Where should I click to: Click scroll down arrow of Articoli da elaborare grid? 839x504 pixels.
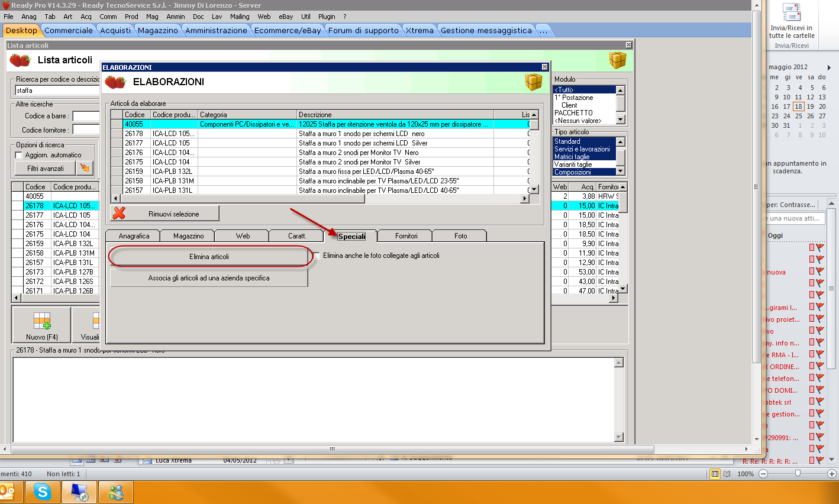[x=534, y=189]
